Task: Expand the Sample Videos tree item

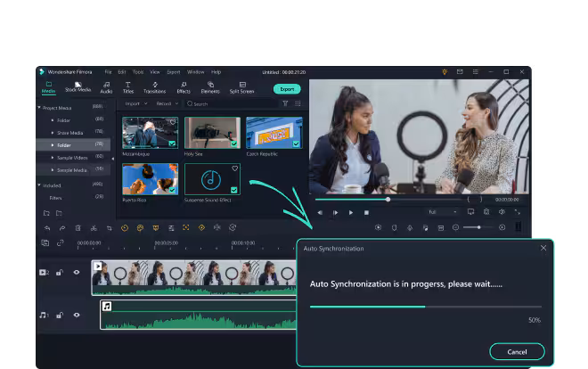Action: 53,158
